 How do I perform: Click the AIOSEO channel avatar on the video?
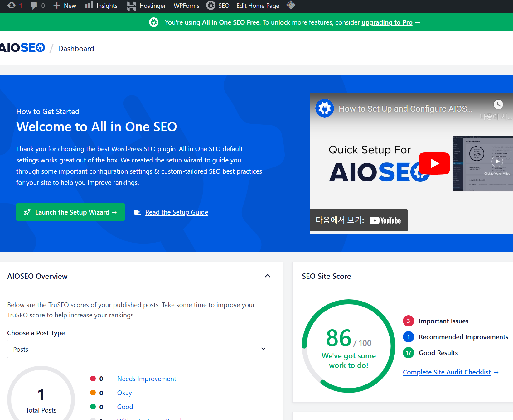pyautogui.click(x=325, y=108)
